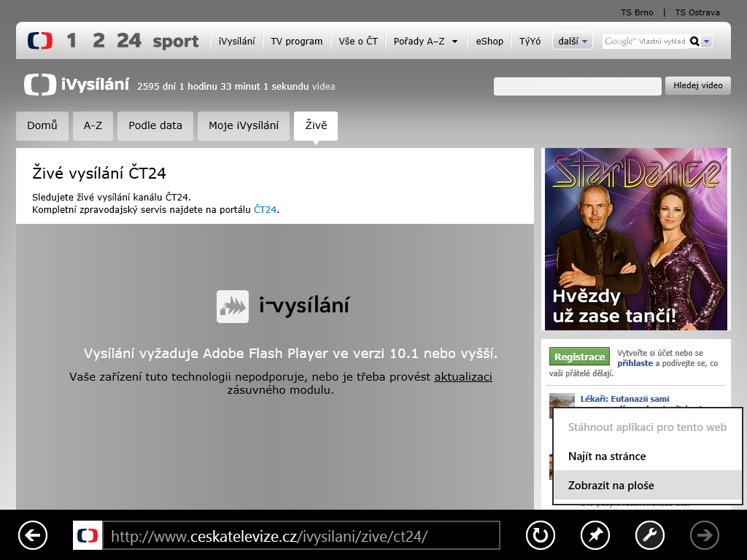The height and width of the screenshot is (560, 747).
Task: Click the green Registrace button
Action: pyautogui.click(x=579, y=357)
